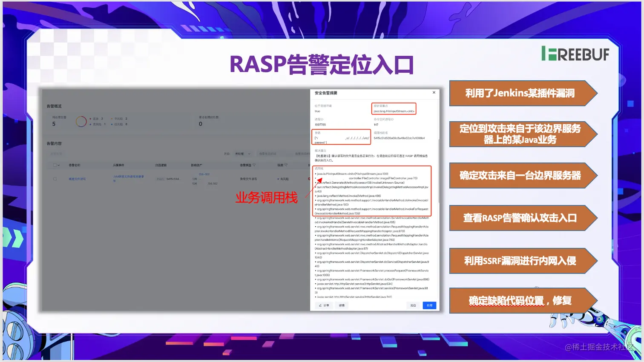Click the 加白 whitelist button
Image resolution: width=644 pixels, height=362 pixels.
pos(413,305)
